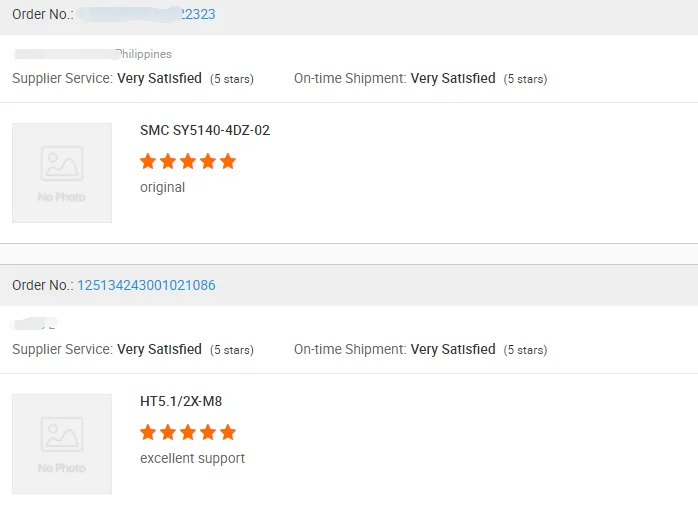Image resolution: width=698 pixels, height=506 pixels.
Task: Click On-time Shipment rating in the first order
Action: (x=453, y=78)
